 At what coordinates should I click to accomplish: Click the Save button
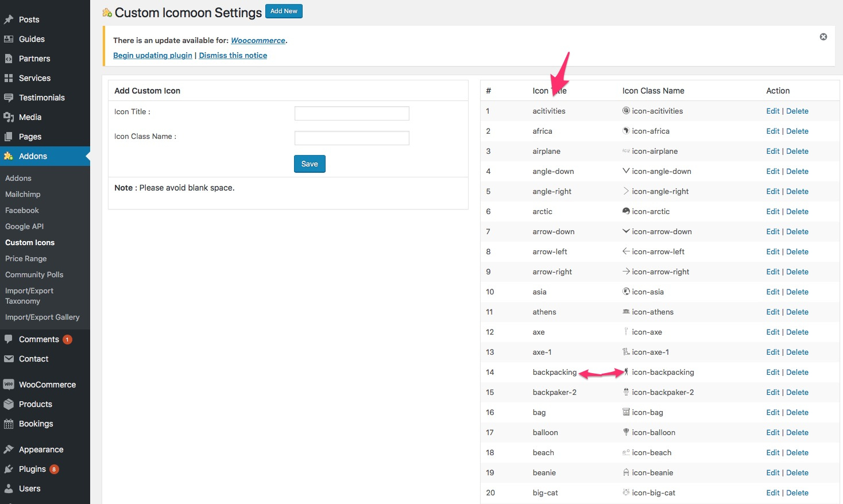(x=310, y=164)
